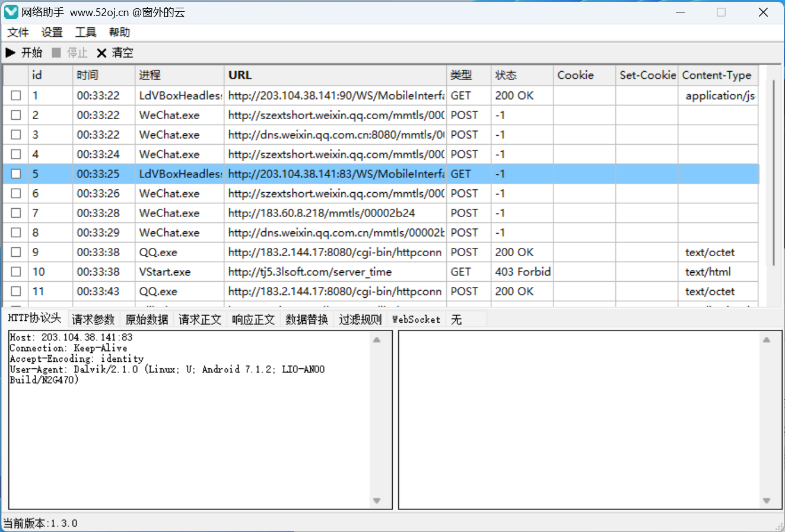Image resolution: width=785 pixels, height=532 pixels.
Task: Switch to the 原始数据 tab
Action: point(147,320)
